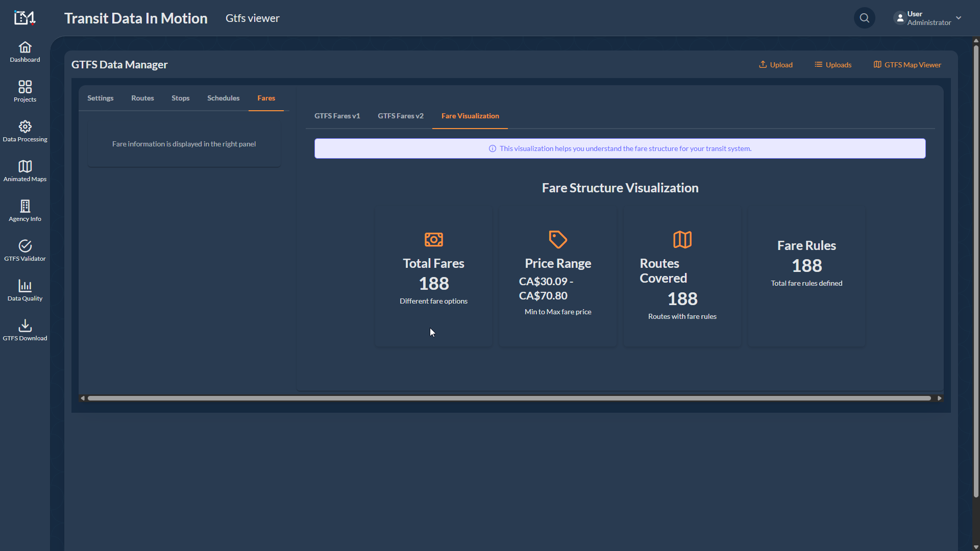Viewport: 980px width, 551px height.
Task: View Agency Info via the building icon
Action: coord(24,211)
